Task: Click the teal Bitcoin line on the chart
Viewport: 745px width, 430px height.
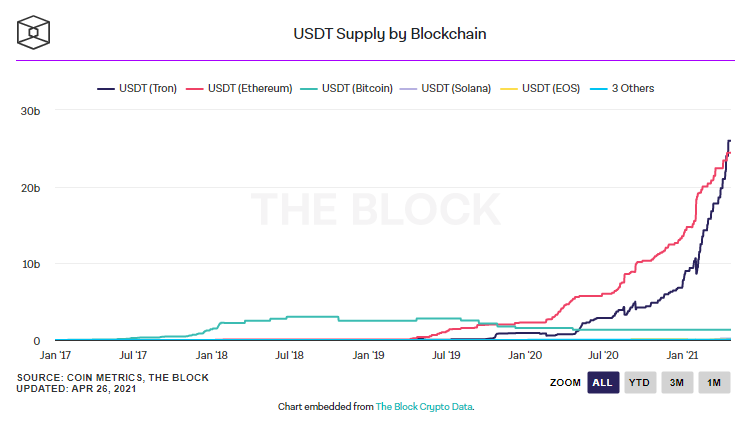Action: point(300,317)
